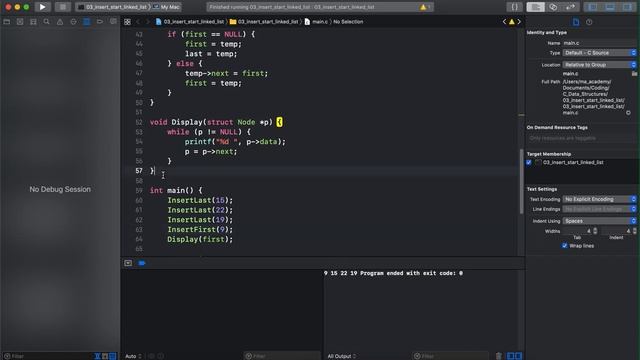640x360 pixels.
Task: Choose the My Mac run destination
Action: [167, 7]
